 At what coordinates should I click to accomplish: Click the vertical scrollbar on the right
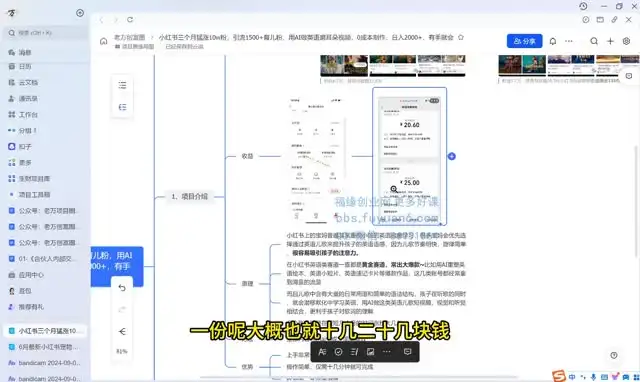636,201
